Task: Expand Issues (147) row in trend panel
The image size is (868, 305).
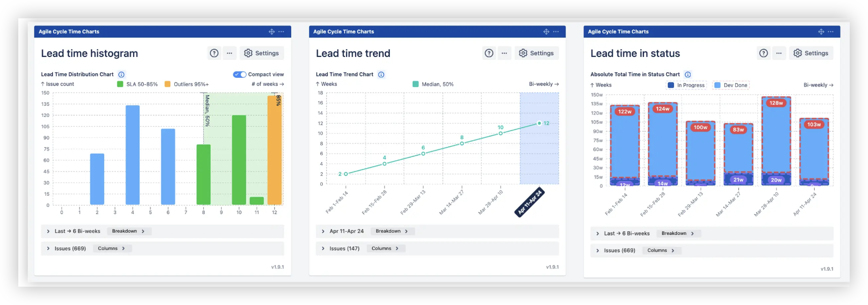Action: [437, 249]
